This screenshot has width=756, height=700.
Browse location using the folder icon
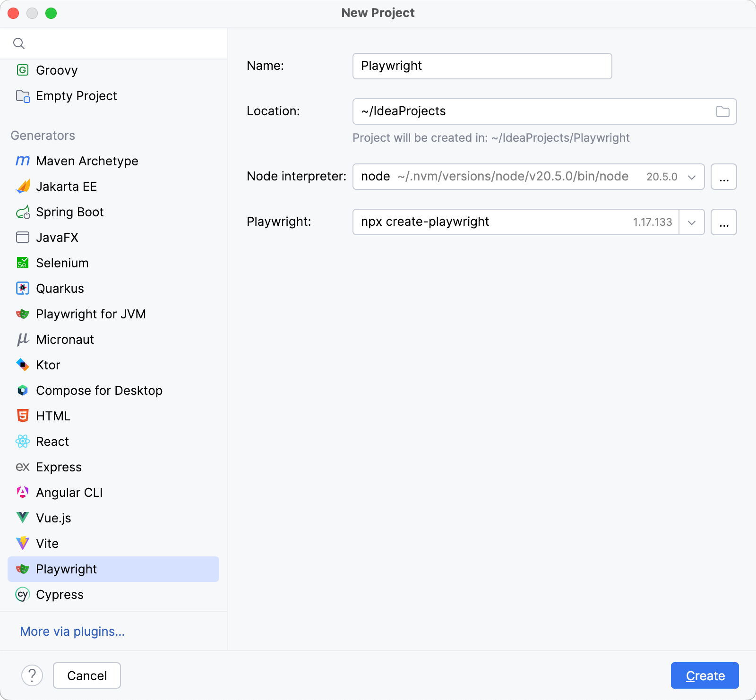click(x=722, y=111)
